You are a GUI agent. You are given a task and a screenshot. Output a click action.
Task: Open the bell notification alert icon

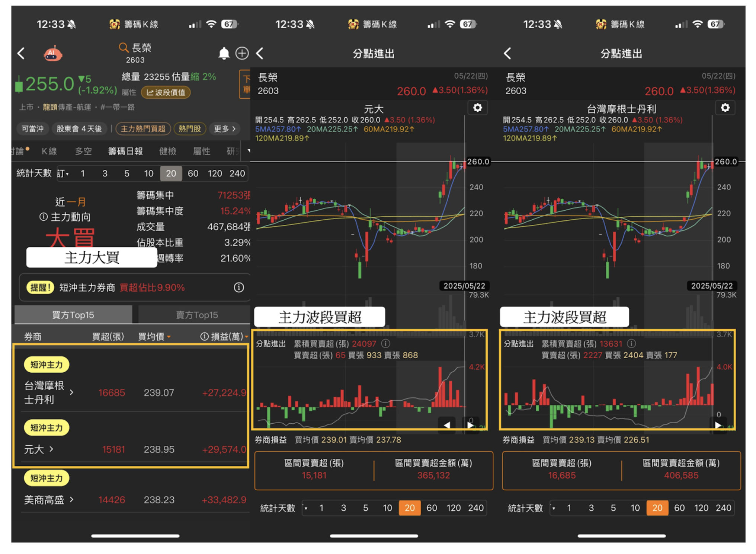[x=224, y=53]
